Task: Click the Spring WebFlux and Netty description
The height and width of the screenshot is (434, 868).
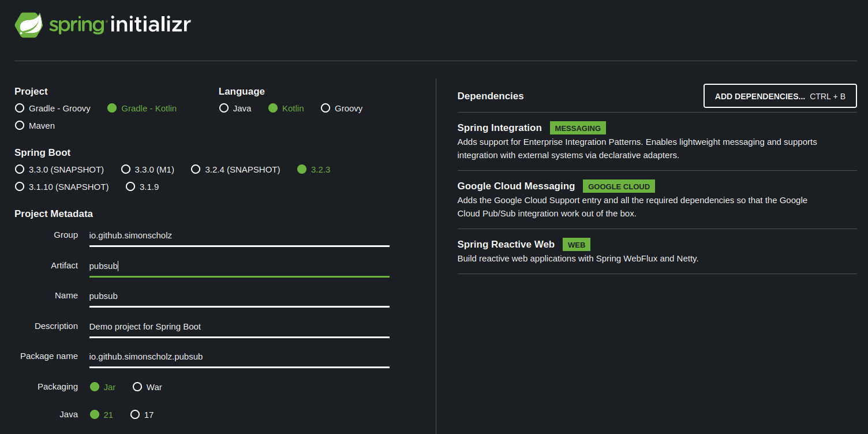Action: point(578,259)
